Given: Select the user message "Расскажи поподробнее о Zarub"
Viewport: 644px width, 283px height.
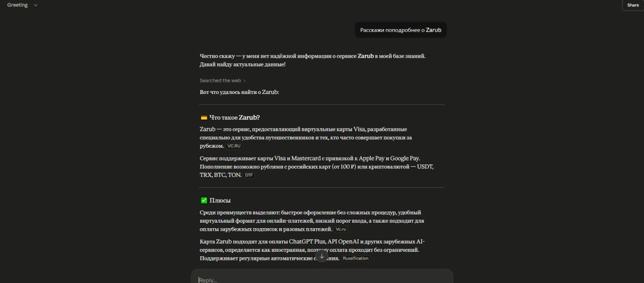Looking at the screenshot, I should (400, 30).
